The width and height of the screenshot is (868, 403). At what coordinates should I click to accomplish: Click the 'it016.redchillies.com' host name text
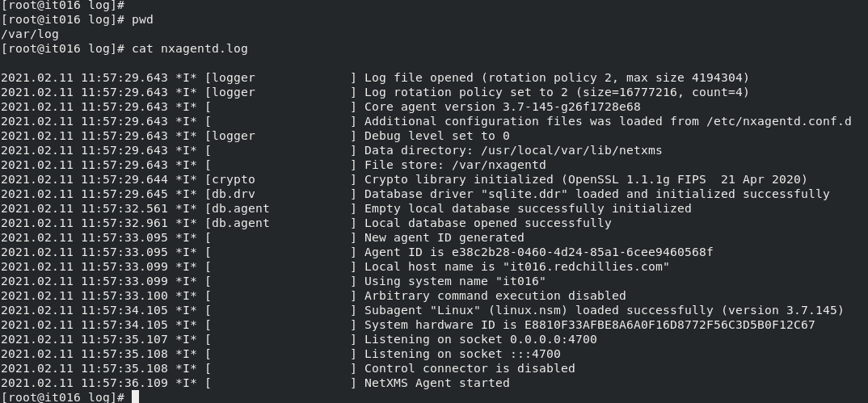click(x=586, y=267)
